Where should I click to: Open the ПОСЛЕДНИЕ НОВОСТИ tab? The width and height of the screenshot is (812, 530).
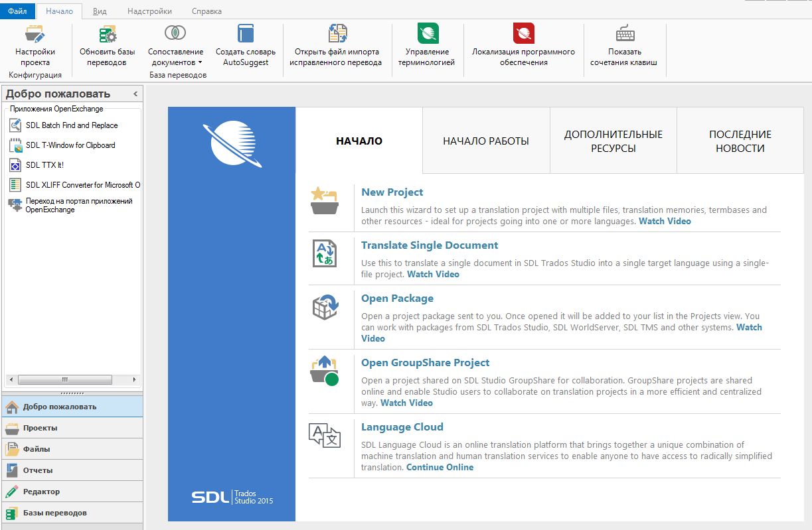click(x=740, y=141)
